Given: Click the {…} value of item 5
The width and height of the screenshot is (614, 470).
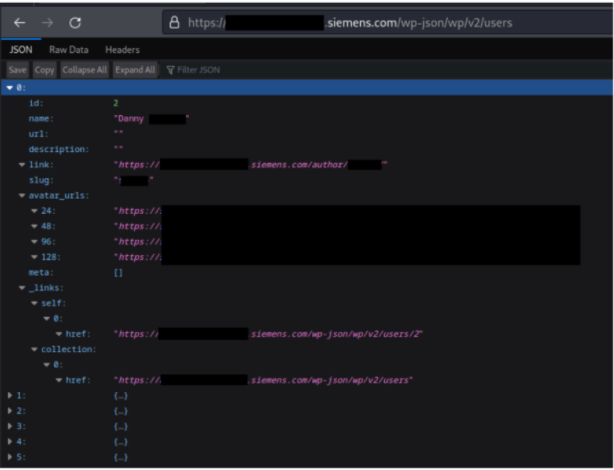Looking at the screenshot, I should 121,457.
